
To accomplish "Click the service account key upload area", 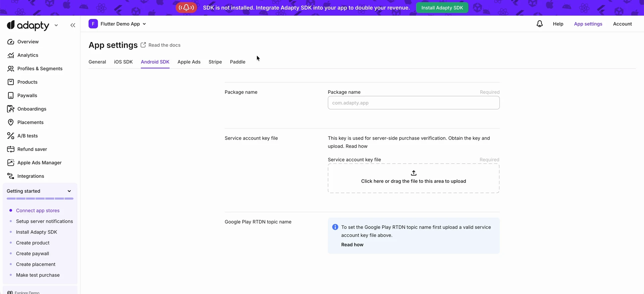I will pos(414,178).
